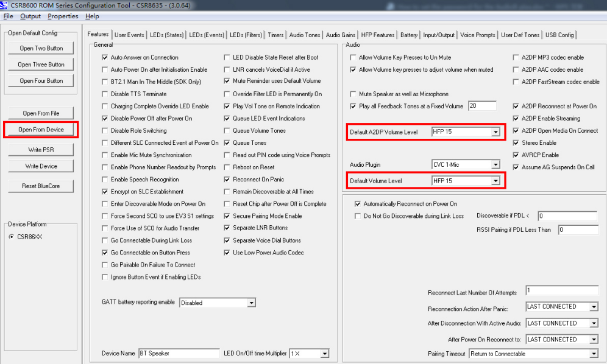Open the Audio Plugin dropdown
The width and height of the screenshot is (607, 364).
tap(495, 165)
